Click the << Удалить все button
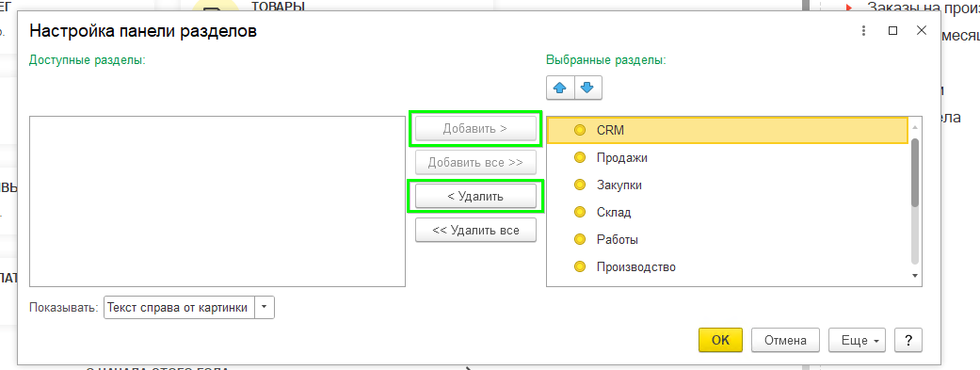Image resolution: width=980 pixels, height=370 pixels. (475, 230)
